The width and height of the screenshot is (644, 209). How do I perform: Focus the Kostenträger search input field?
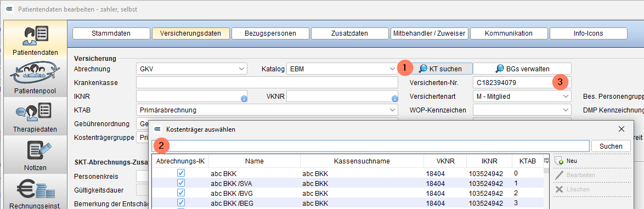370,146
